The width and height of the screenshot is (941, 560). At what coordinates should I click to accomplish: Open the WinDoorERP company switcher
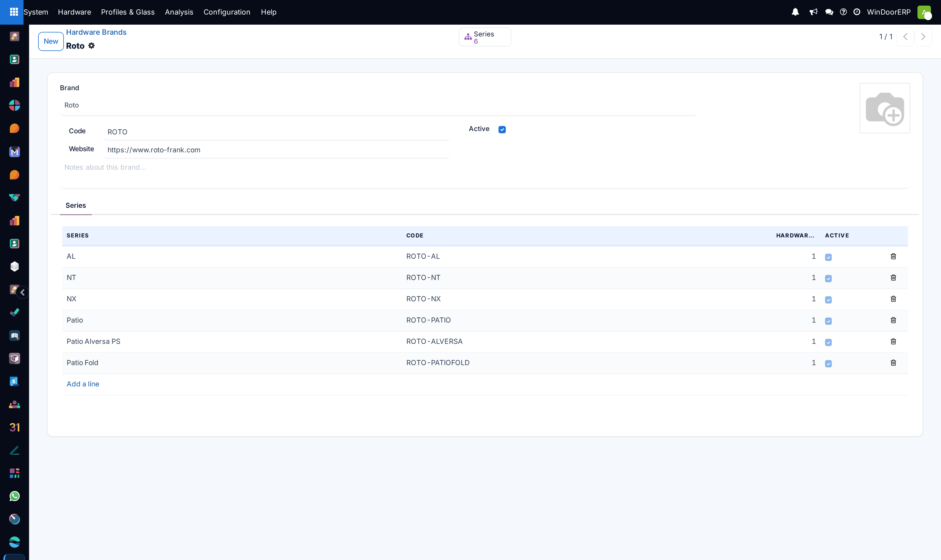pos(889,12)
